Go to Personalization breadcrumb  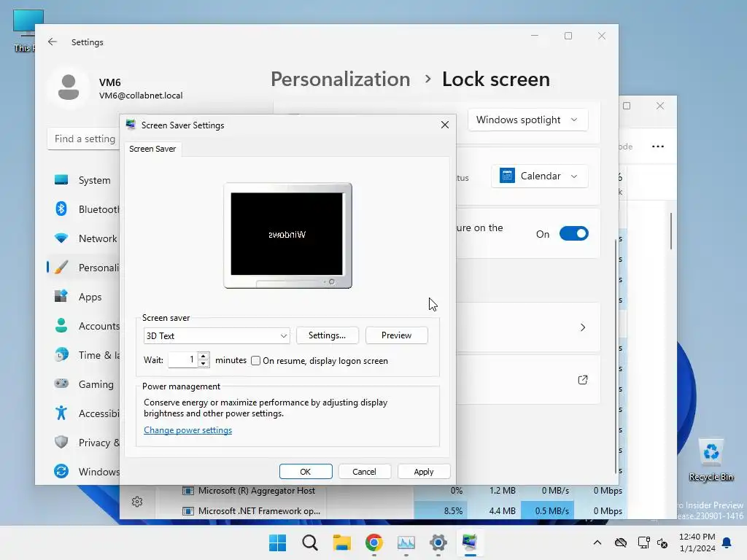[x=340, y=79]
